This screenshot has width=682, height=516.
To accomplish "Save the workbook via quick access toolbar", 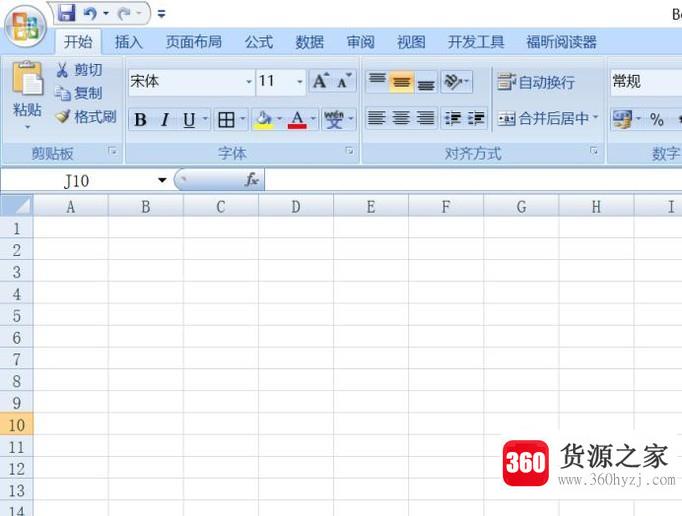I will (67, 13).
